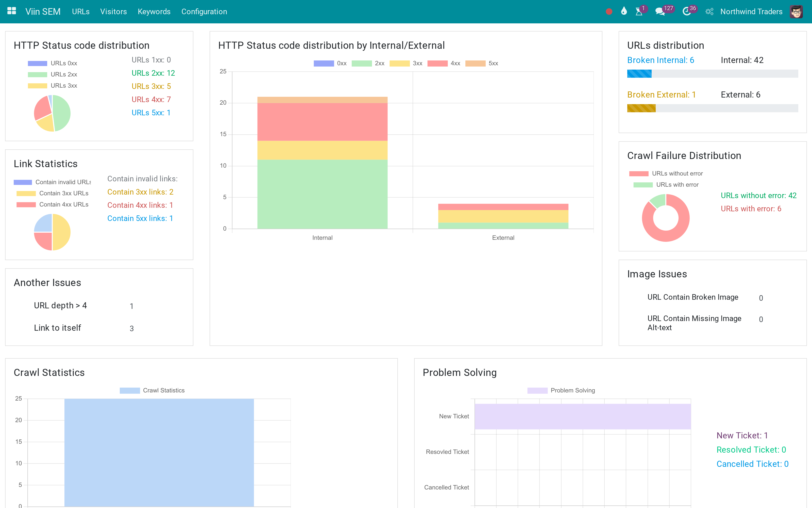The width and height of the screenshot is (812, 508).
Task: Click the debug gears icon
Action: 709,12
